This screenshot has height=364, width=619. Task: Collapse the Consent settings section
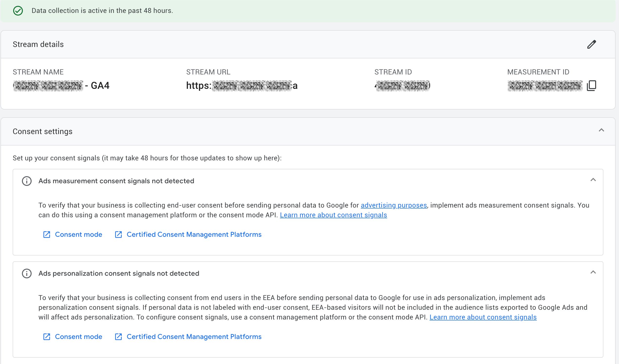coord(601,130)
